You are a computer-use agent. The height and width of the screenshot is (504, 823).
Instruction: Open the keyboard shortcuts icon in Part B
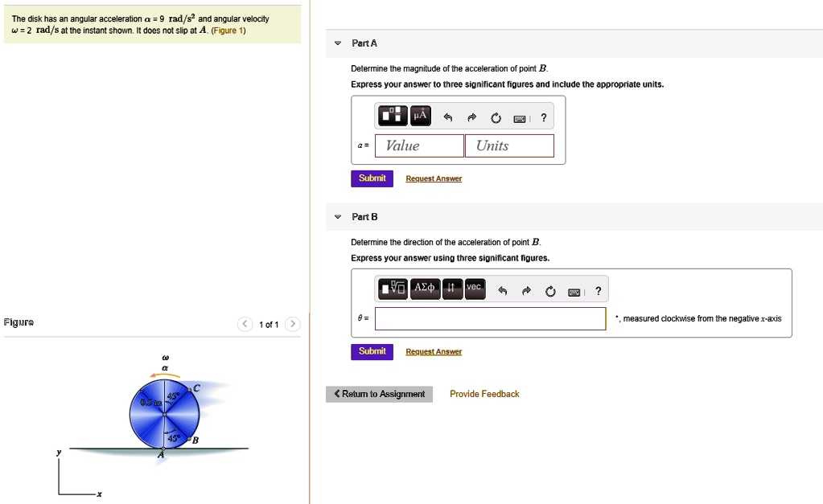574,292
